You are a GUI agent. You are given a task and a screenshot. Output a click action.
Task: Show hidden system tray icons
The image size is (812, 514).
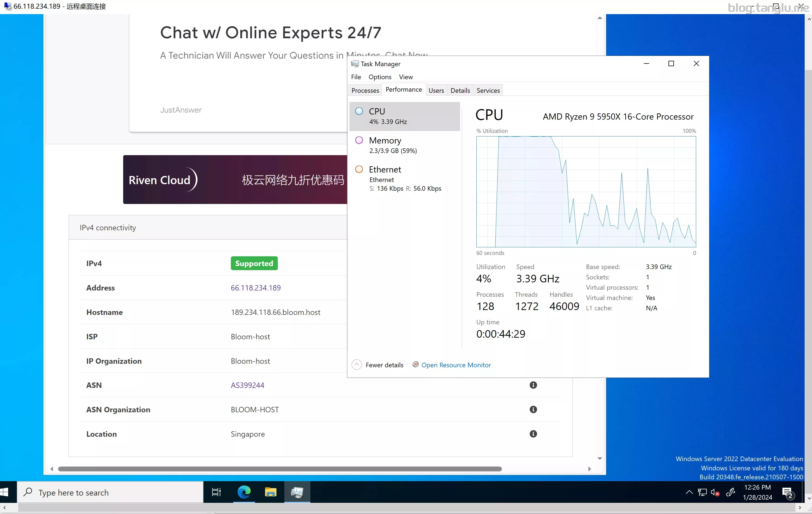pos(689,492)
